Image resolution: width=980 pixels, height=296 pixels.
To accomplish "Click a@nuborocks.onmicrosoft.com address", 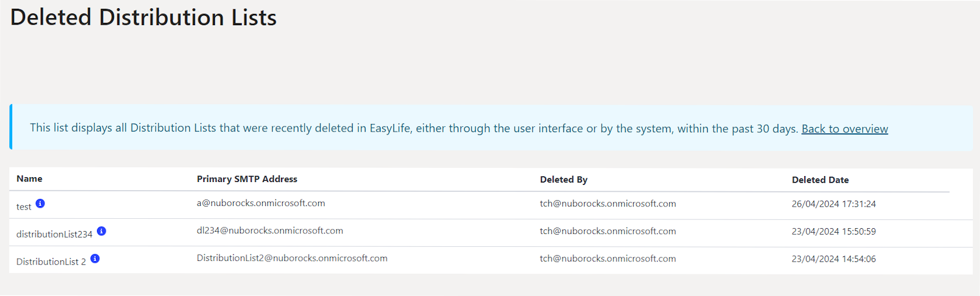I will pos(261,203).
